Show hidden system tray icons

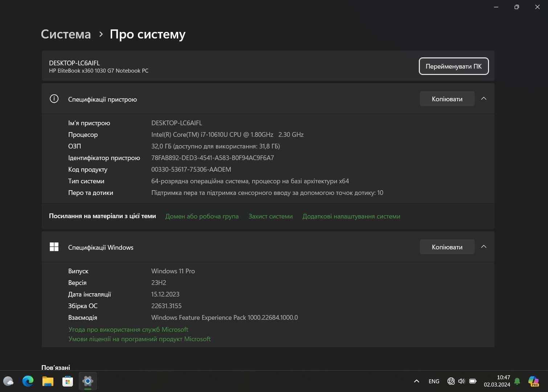click(417, 381)
